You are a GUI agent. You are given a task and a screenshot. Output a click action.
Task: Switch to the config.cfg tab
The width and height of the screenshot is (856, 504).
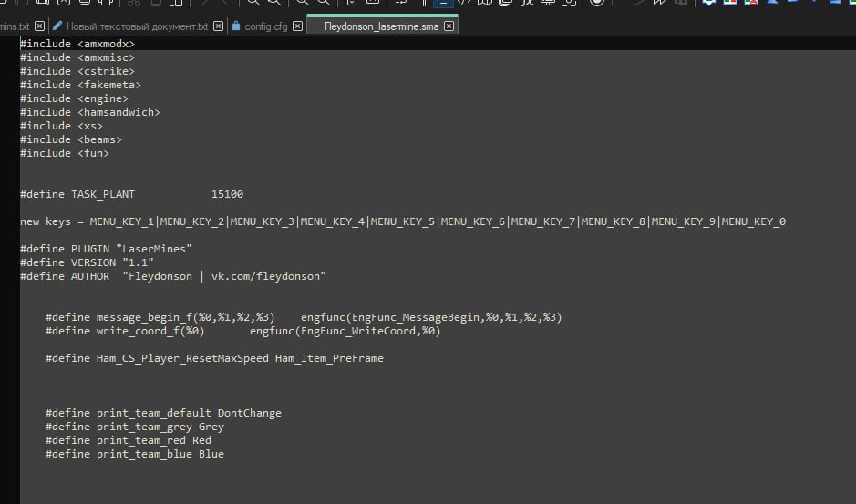[265, 26]
